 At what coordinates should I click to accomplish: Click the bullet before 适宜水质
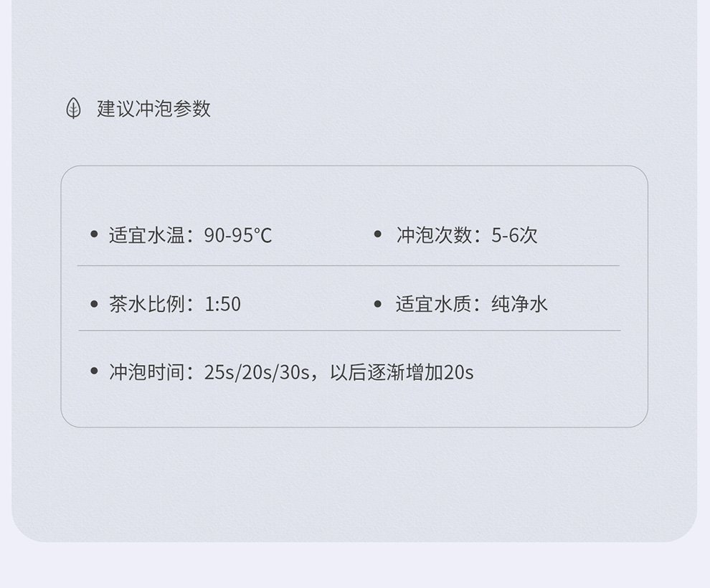[378, 304]
